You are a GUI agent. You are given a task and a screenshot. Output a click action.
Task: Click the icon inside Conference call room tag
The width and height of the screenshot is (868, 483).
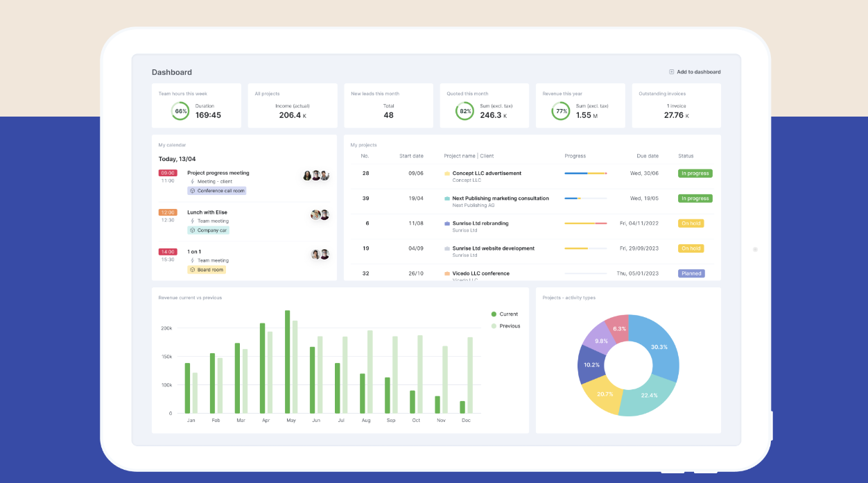tap(192, 191)
